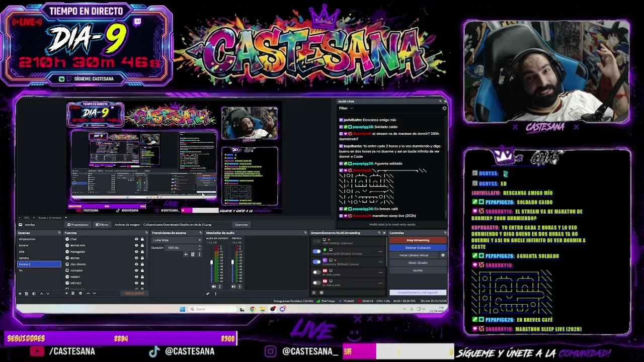Open scene filters icon in Escenas toolbar
This screenshot has width=644, height=362.
[34, 294]
